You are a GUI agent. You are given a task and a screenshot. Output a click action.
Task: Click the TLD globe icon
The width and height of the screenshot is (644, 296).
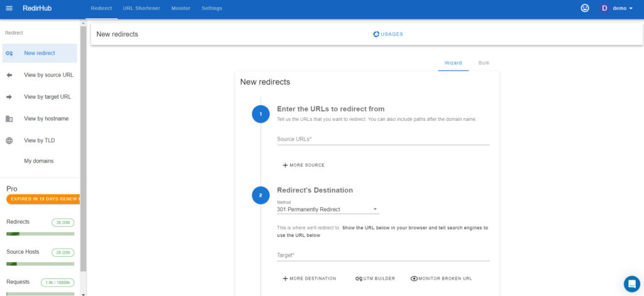[x=9, y=140]
